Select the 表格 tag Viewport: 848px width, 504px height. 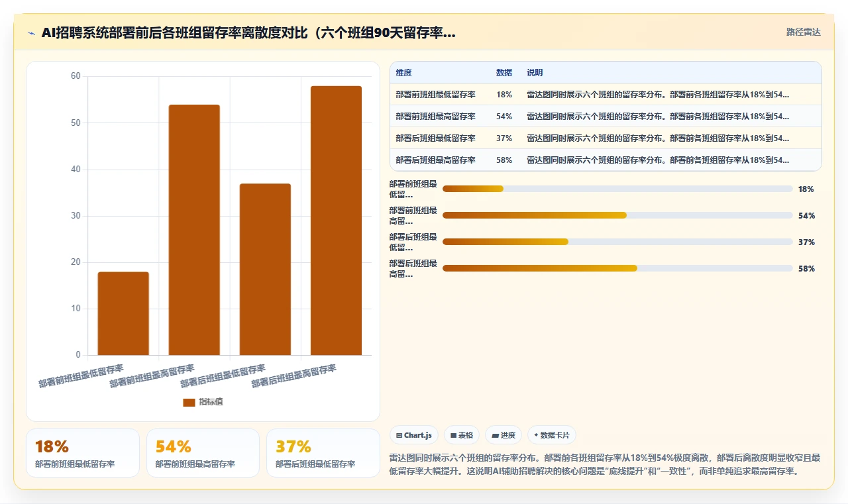point(462,435)
